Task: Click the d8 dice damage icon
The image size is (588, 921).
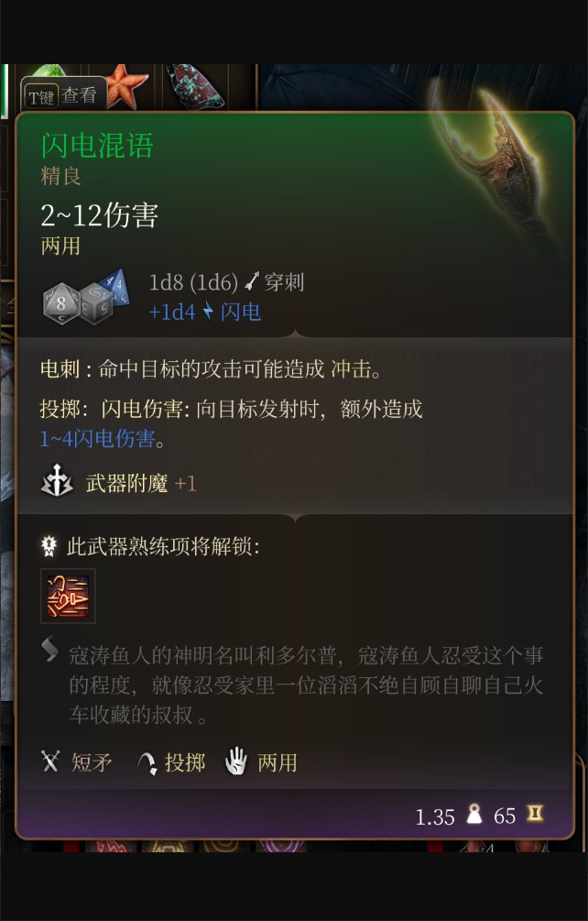Action: tap(61, 303)
